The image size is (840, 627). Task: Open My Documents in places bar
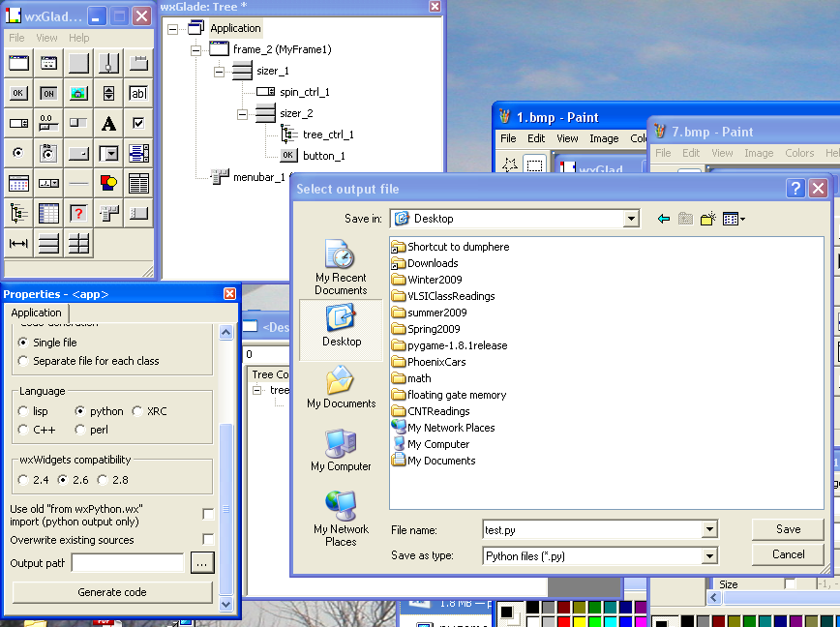pyautogui.click(x=341, y=386)
